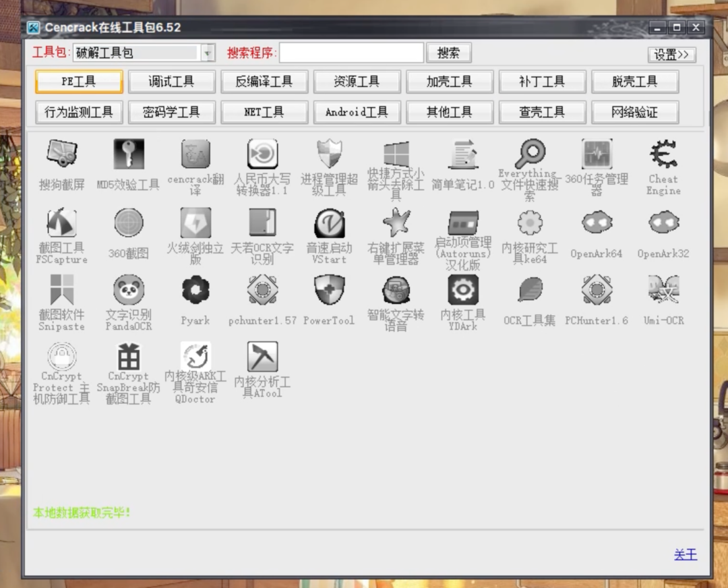Launch Cheat Engine icon
The width and height of the screenshot is (728, 588).
click(663, 154)
